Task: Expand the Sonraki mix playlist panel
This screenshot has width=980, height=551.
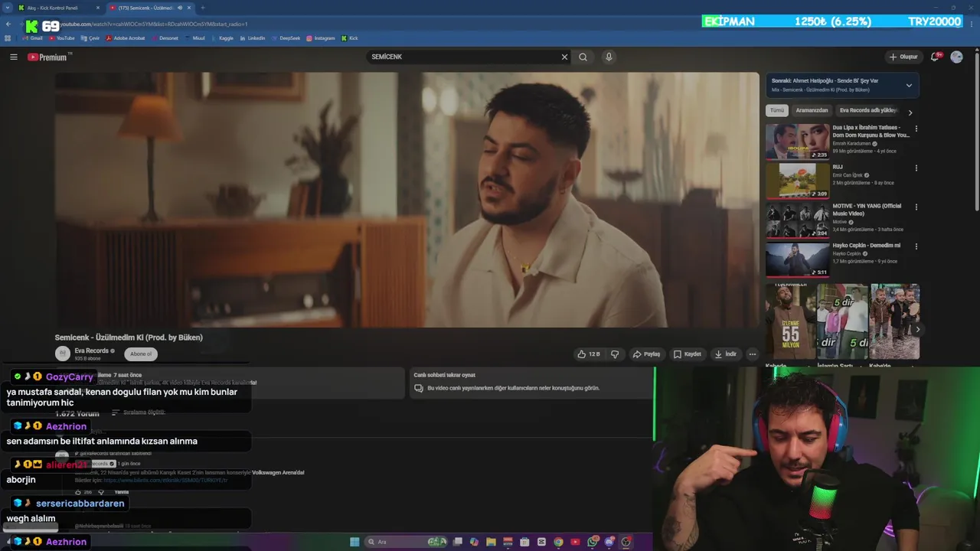Action: pyautogui.click(x=909, y=85)
